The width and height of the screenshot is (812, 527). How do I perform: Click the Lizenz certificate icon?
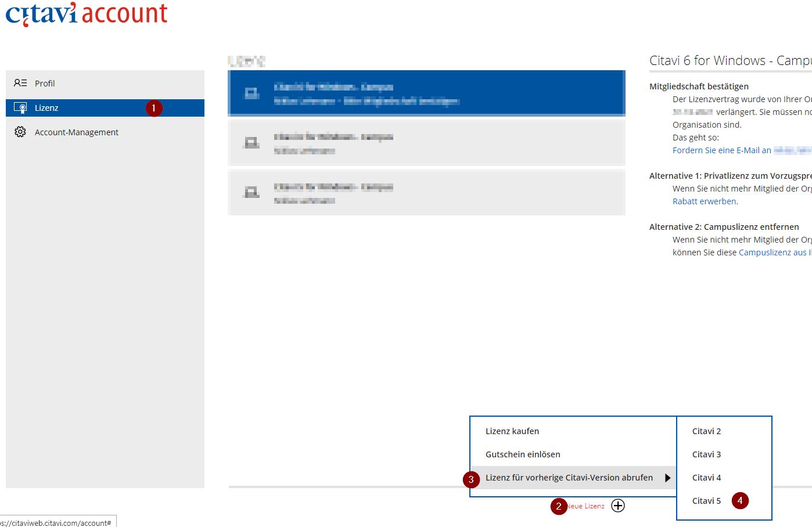tap(20, 108)
